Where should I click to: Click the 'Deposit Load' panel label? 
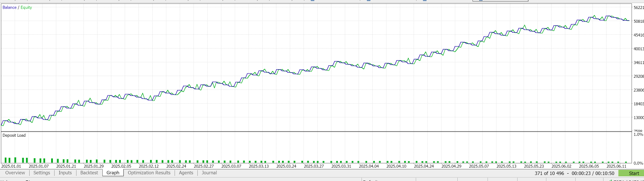(14, 135)
